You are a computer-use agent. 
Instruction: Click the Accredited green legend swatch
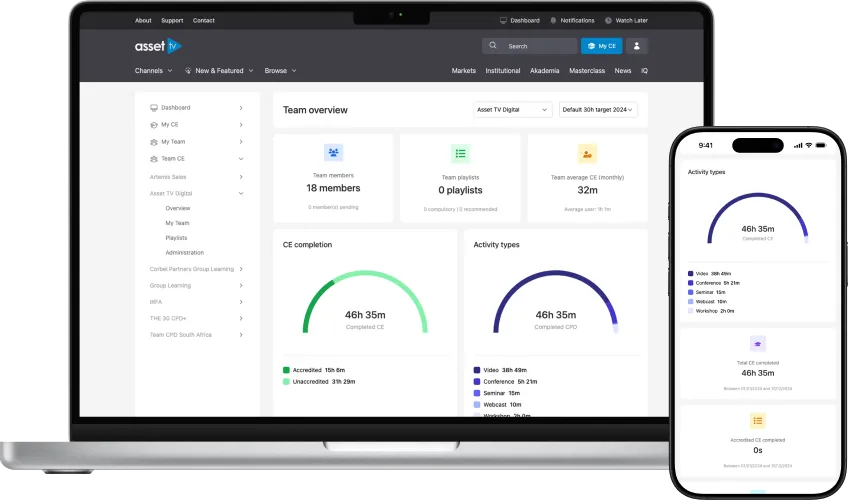point(286,370)
